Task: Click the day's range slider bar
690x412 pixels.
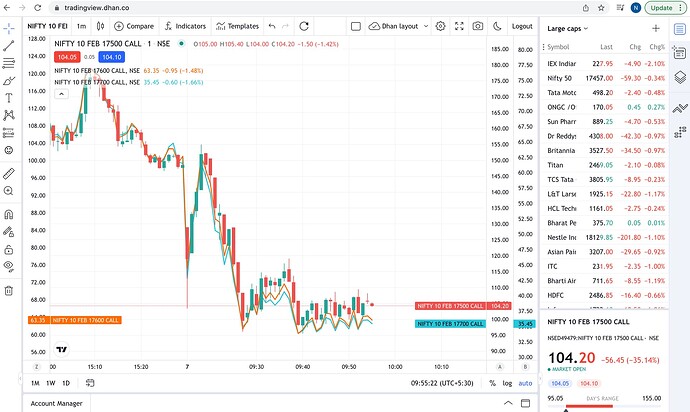Action: point(604,406)
